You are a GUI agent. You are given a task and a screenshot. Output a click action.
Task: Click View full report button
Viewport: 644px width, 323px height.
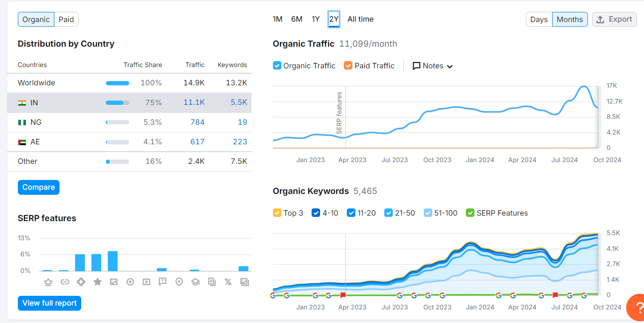coord(49,303)
